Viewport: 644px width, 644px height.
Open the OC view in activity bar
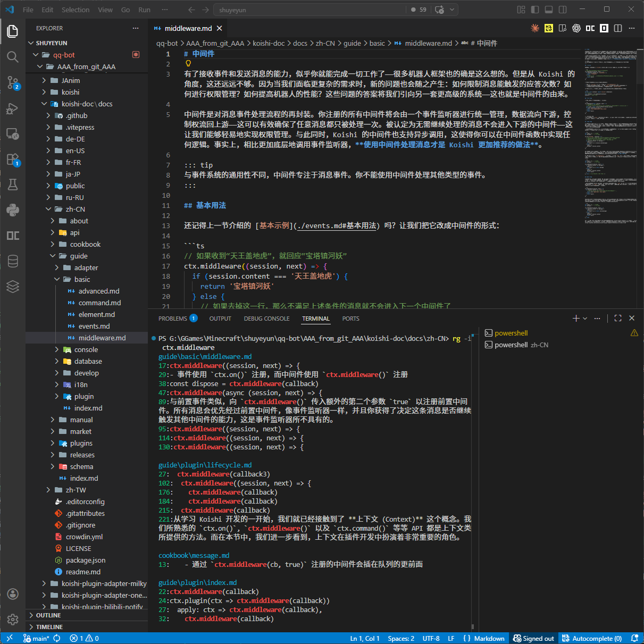(x=13, y=236)
